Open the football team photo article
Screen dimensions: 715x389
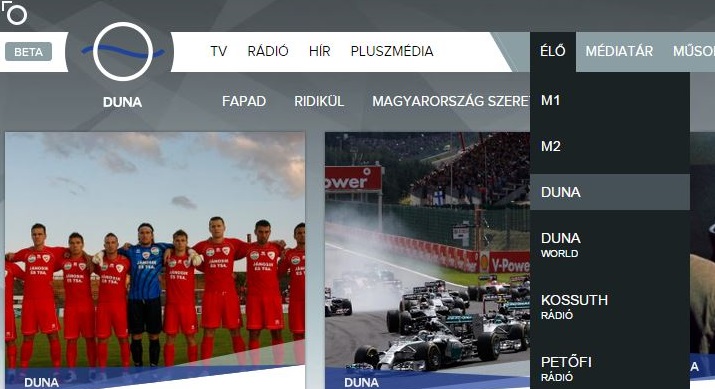(155, 260)
